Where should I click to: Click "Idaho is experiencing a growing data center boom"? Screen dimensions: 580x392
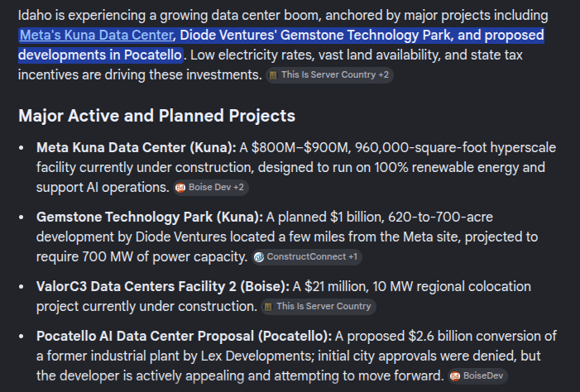tap(168, 16)
